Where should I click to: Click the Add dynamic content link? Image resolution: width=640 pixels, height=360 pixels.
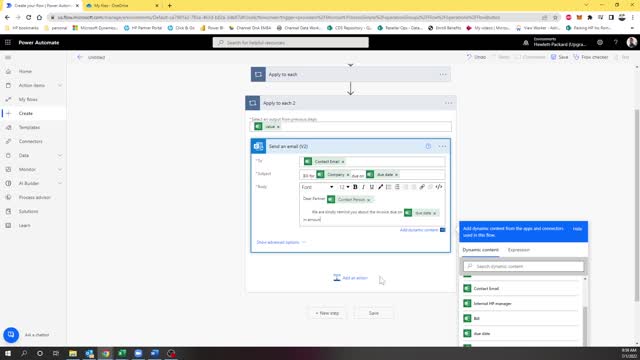[x=419, y=230]
